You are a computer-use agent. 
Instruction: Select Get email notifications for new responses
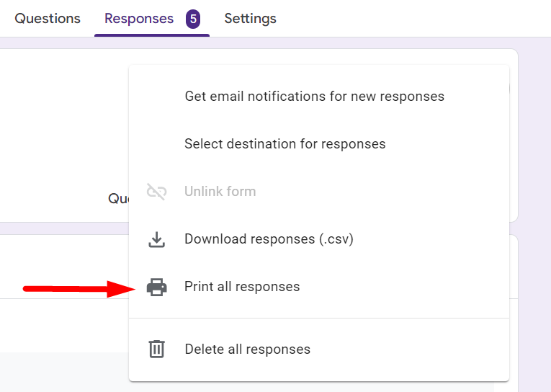314,97
